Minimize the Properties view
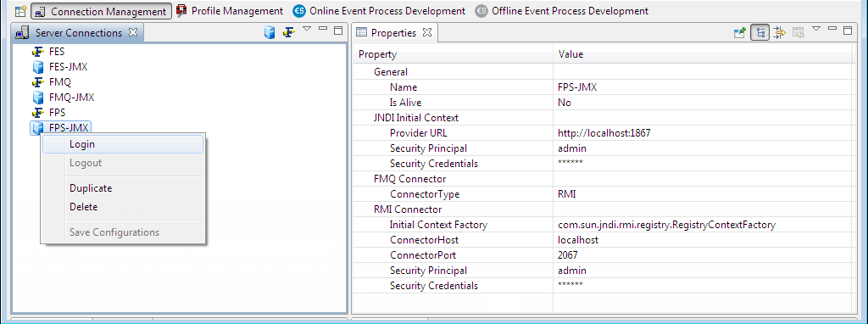The height and width of the screenshot is (324, 868). pyautogui.click(x=832, y=29)
